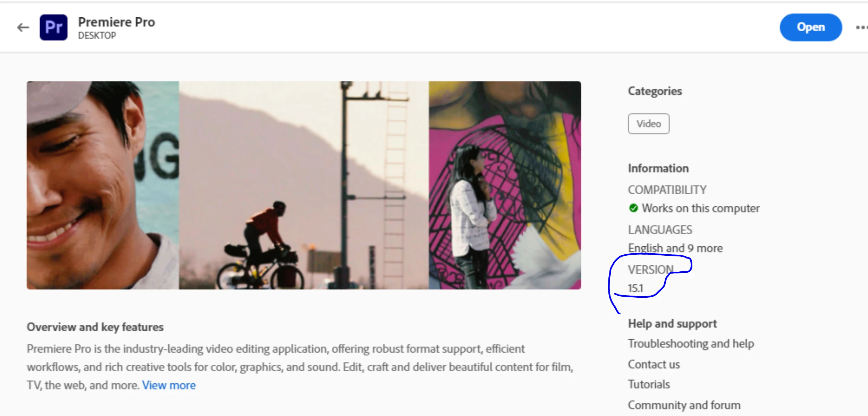Image resolution: width=868 pixels, height=416 pixels.
Task: Click the version number 15.1
Action: [x=635, y=288]
